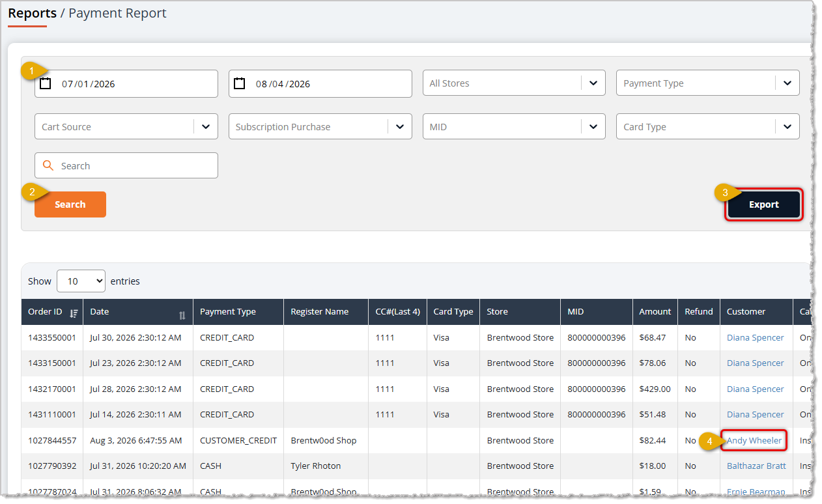Open the Reports breadcrumb link
Viewport: 822px width, 504px height.
tap(32, 13)
